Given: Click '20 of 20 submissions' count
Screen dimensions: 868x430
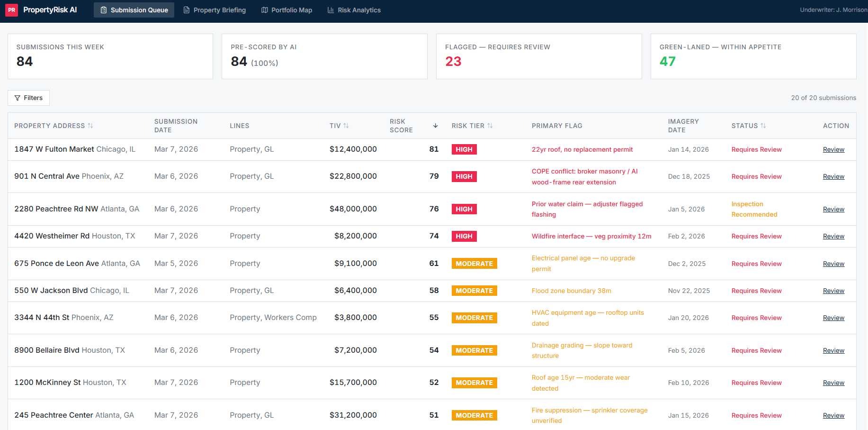Looking at the screenshot, I should (823, 98).
